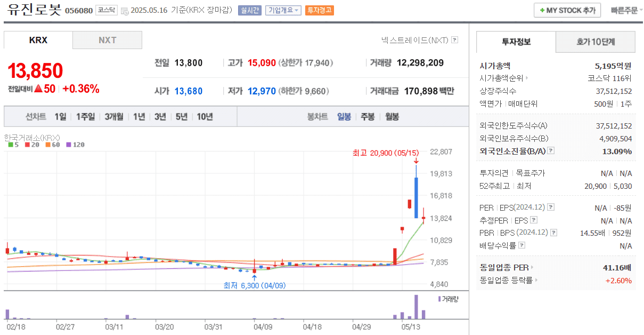Click the stock code 056080
The width and height of the screenshot is (644, 335).
click(x=79, y=11)
